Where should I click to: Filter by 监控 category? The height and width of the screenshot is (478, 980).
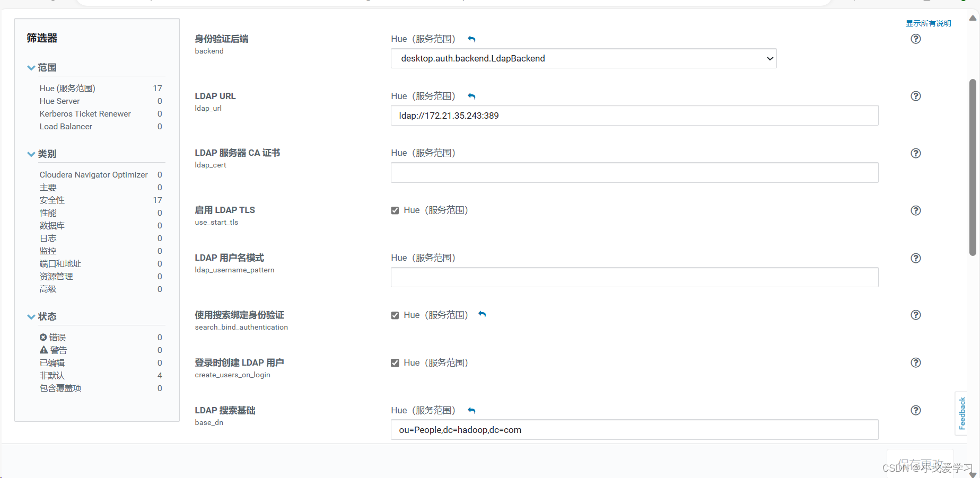[x=48, y=251]
